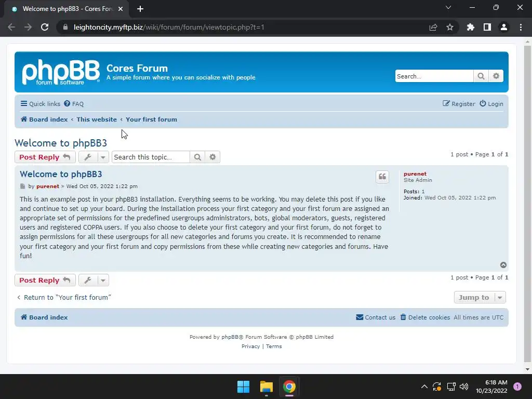
Task: Open the volume icon in system tray
Action: coord(464,387)
